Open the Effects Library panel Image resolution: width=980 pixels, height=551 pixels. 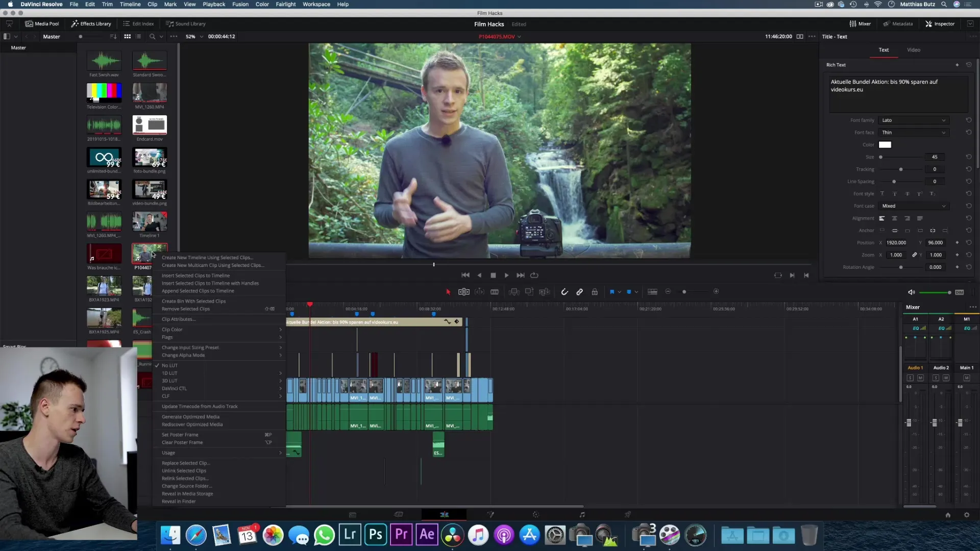click(91, 24)
